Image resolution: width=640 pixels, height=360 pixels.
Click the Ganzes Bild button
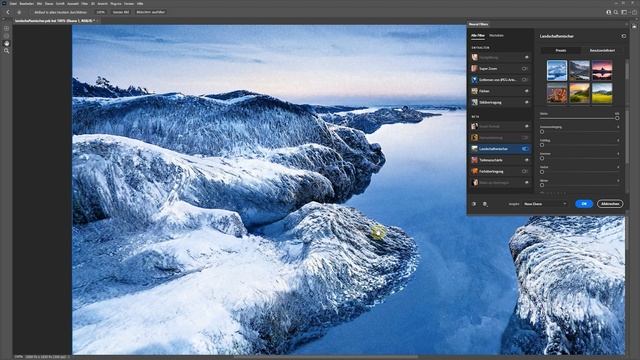tap(121, 12)
